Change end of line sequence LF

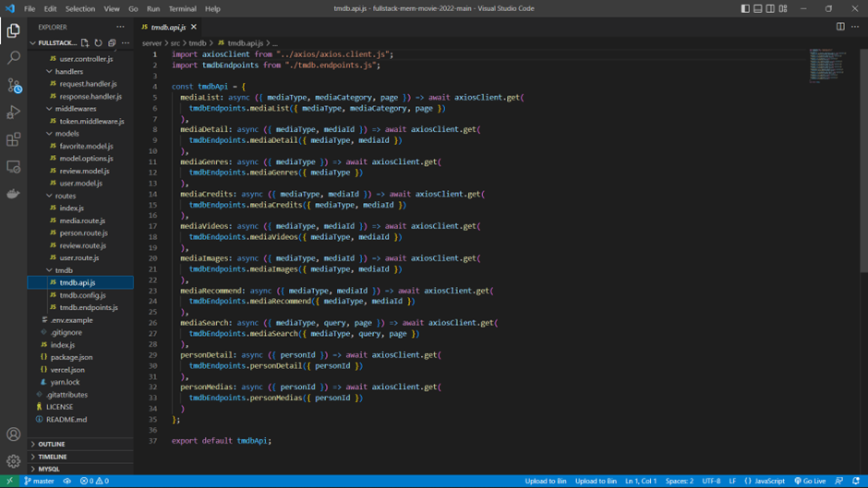point(732,481)
